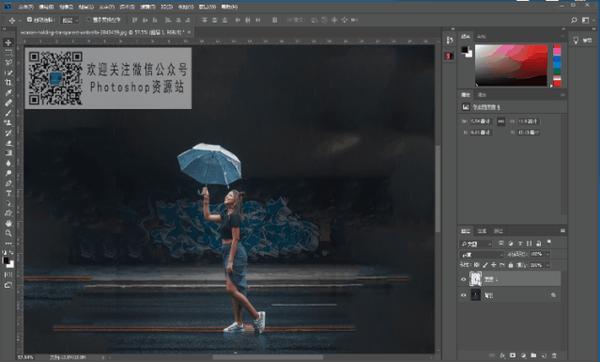Select the Hand tool
Viewport: 600px width, 362px height.
[8, 223]
